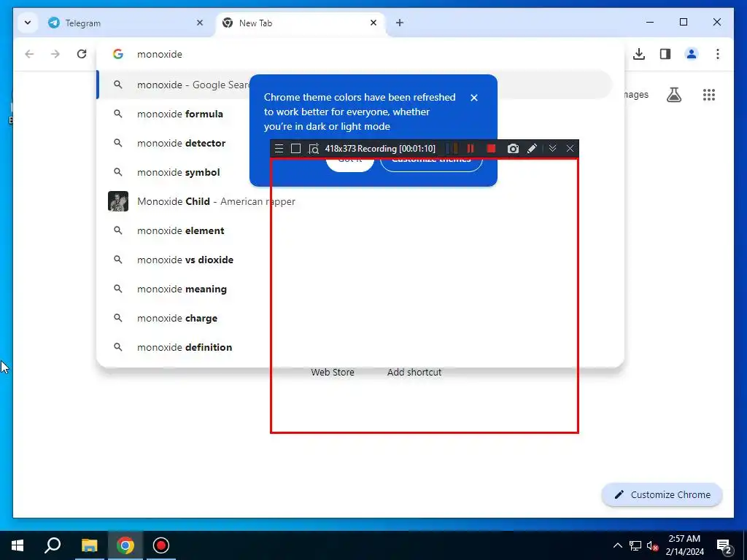
Task: Choose suggestion monoxide detector
Action: point(181,143)
